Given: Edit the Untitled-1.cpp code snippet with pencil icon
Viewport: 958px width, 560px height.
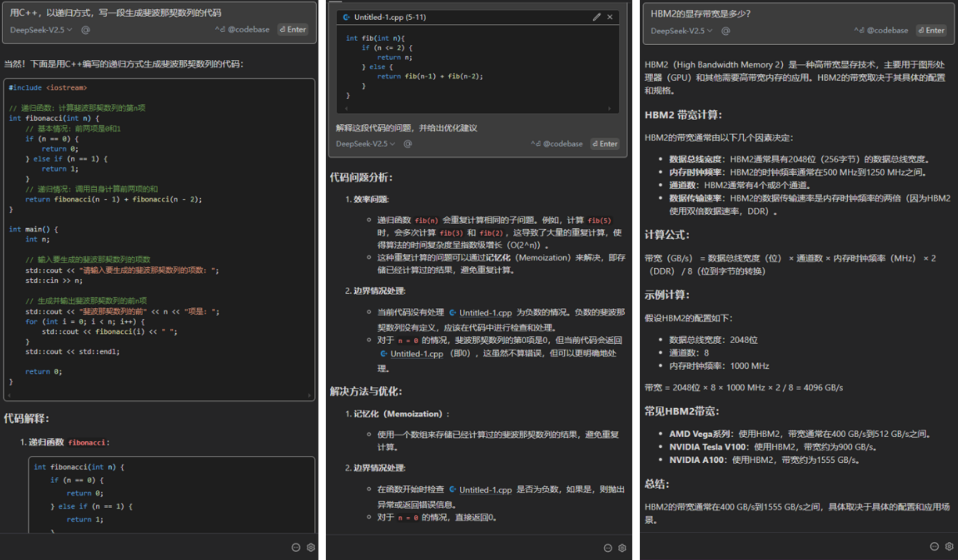Looking at the screenshot, I should click(x=597, y=17).
